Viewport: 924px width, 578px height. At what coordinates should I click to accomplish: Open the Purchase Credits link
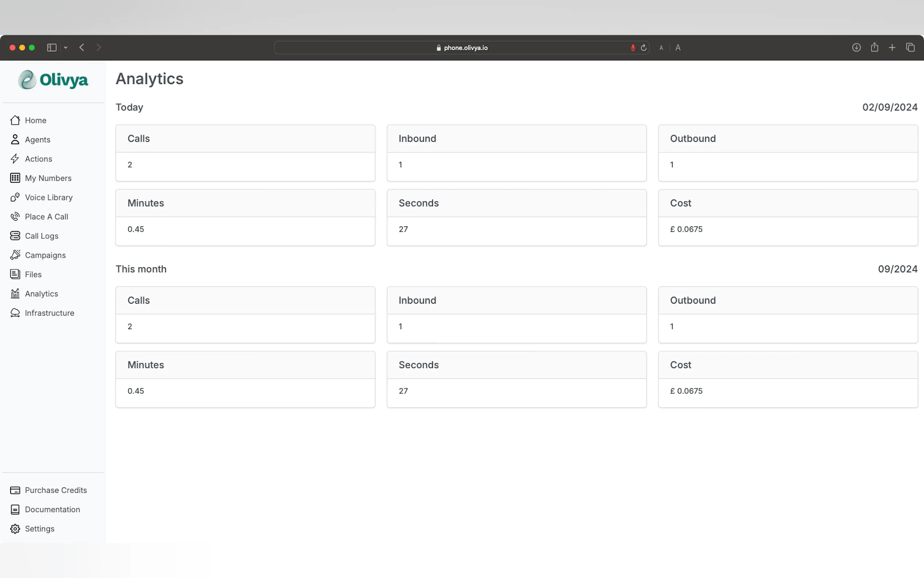click(x=56, y=490)
